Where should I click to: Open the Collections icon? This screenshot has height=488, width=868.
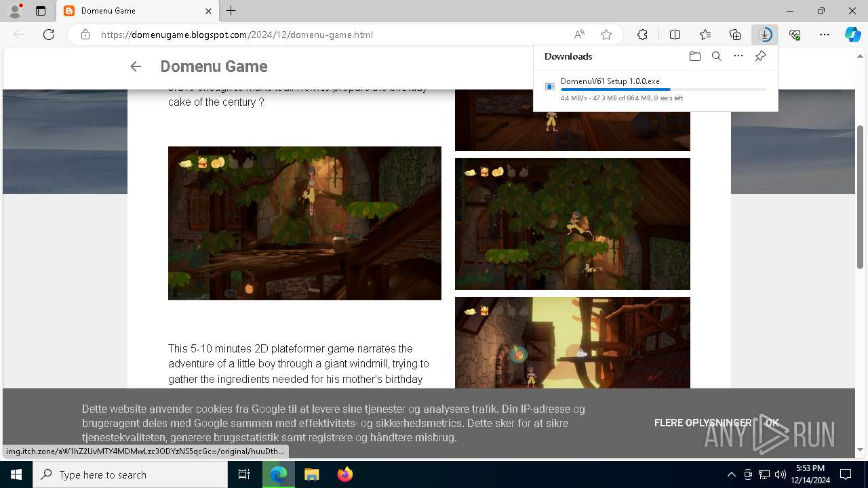[x=735, y=35]
